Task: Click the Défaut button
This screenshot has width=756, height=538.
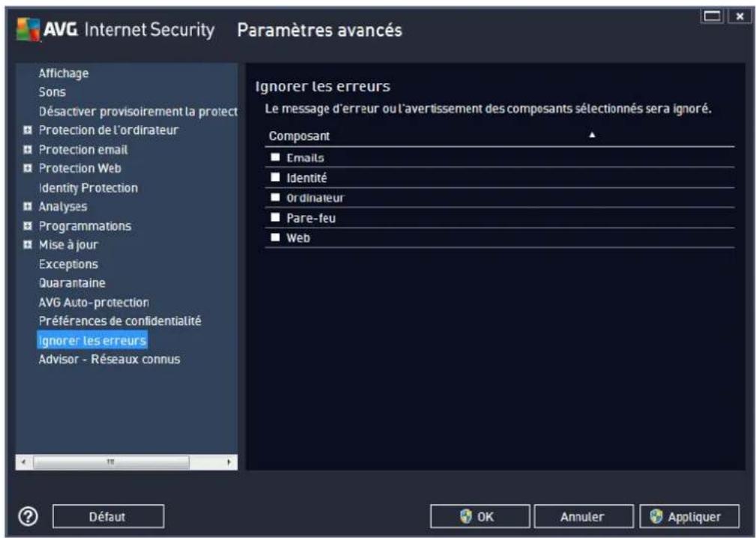Action: (108, 517)
